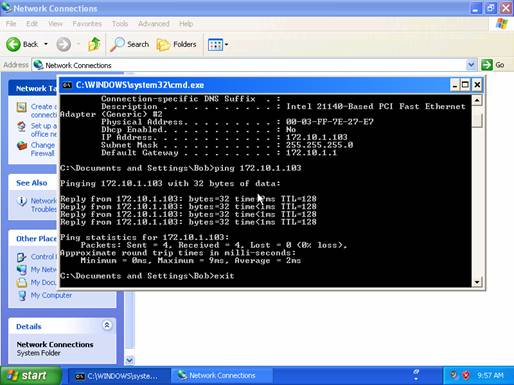The width and height of the screenshot is (514, 385).
Task: Expand the Address bar dropdown
Action: (471, 65)
